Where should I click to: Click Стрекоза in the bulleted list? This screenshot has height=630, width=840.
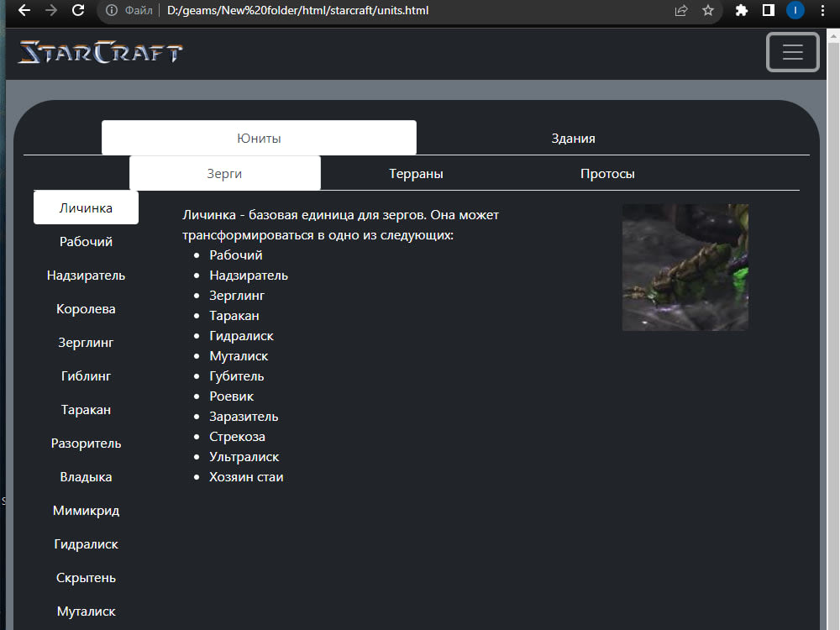237,437
